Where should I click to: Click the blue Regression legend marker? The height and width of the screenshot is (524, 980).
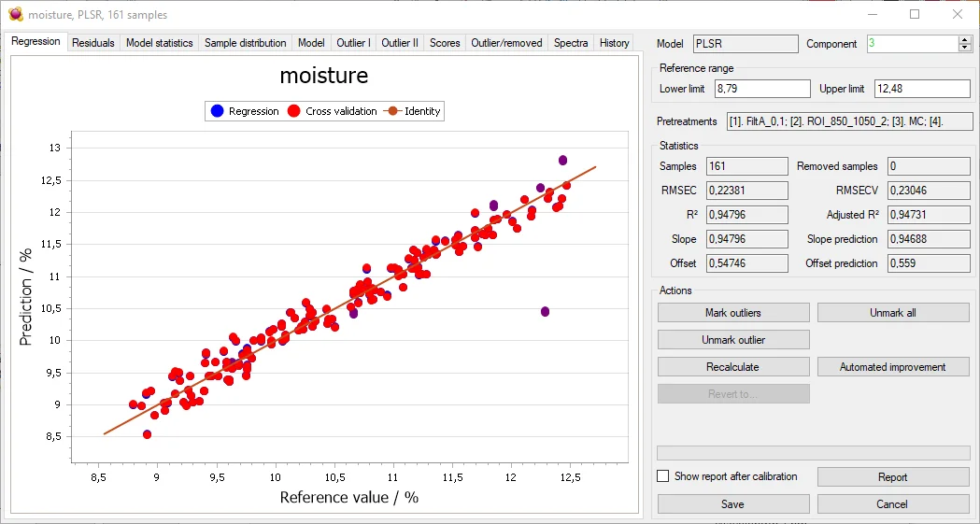pyautogui.click(x=217, y=111)
